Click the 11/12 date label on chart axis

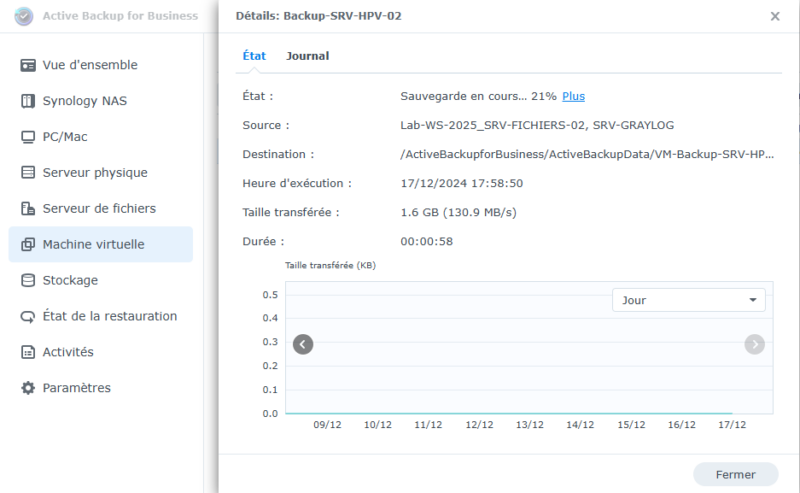[428, 425]
